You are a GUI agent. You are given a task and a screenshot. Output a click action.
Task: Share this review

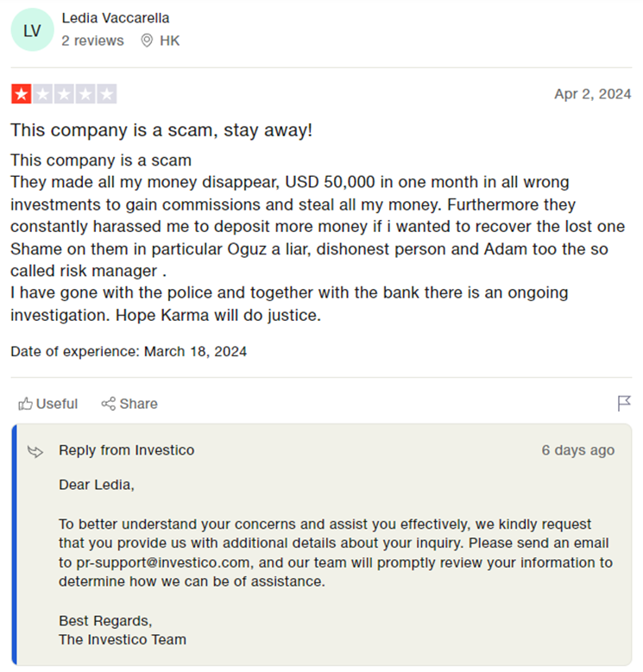129,404
